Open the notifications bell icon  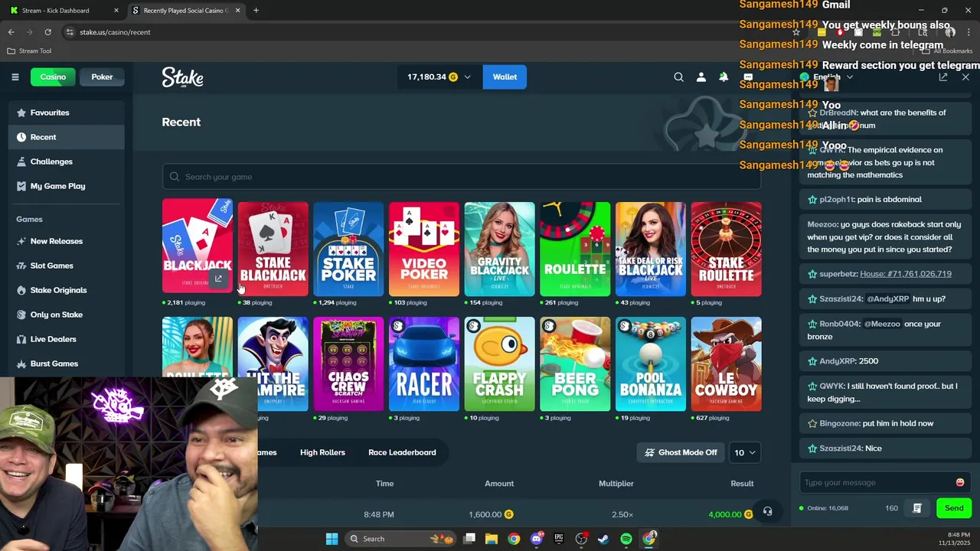tap(724, 77)
